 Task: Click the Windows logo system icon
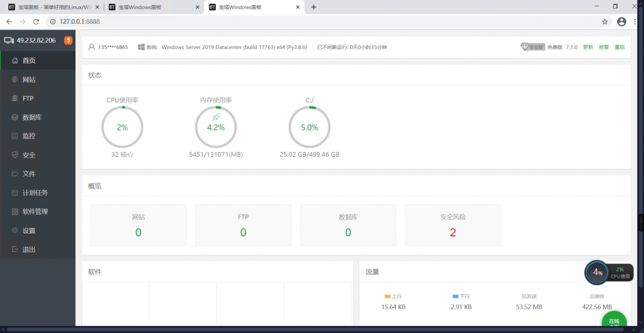pos(141,47)
